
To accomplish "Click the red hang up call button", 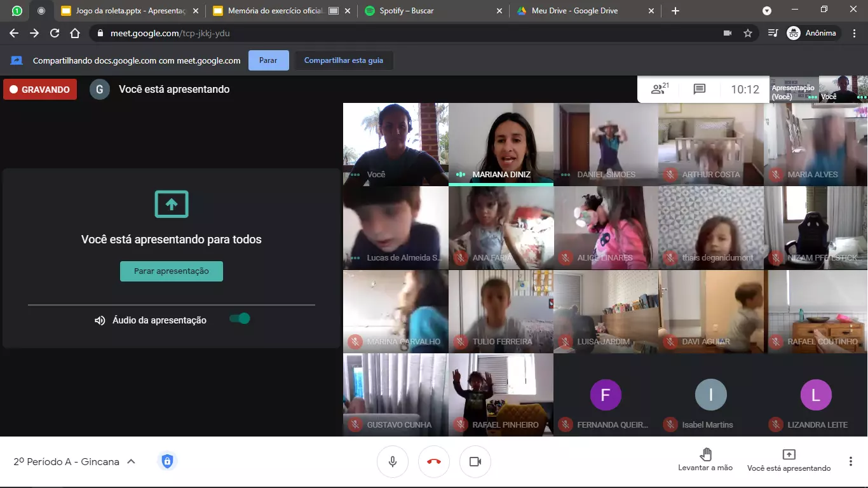I will tap(434, 462).
